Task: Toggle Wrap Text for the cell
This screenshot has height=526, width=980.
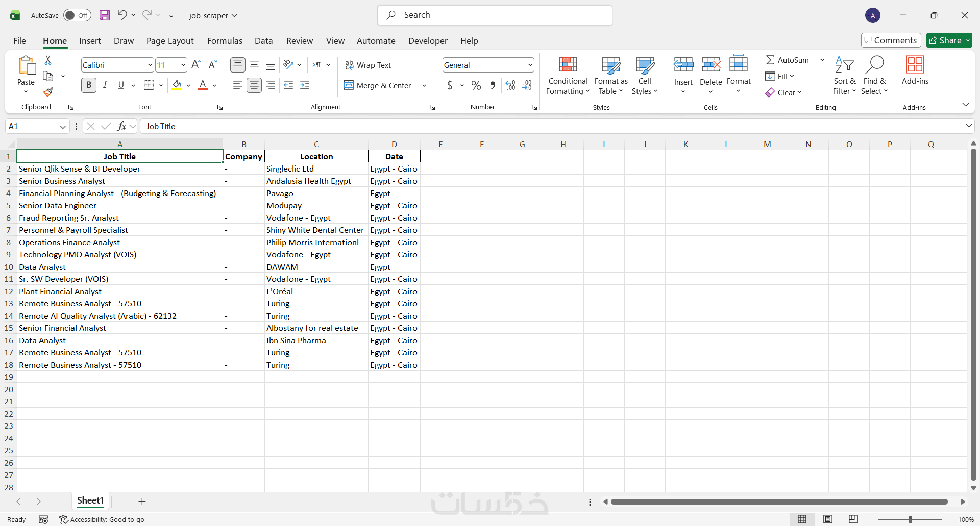Action: click(368, 65)
